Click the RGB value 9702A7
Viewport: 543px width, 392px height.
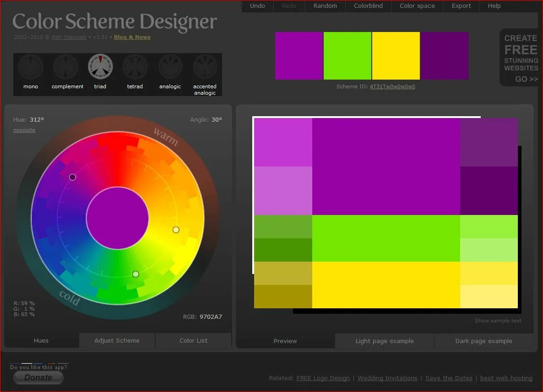(x=211, y=317)
